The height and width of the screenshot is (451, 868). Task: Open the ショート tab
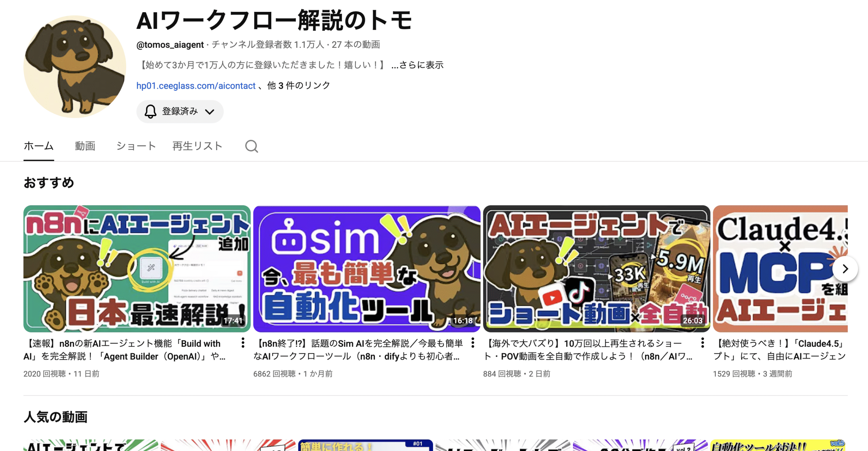click(x=136, y=146)
